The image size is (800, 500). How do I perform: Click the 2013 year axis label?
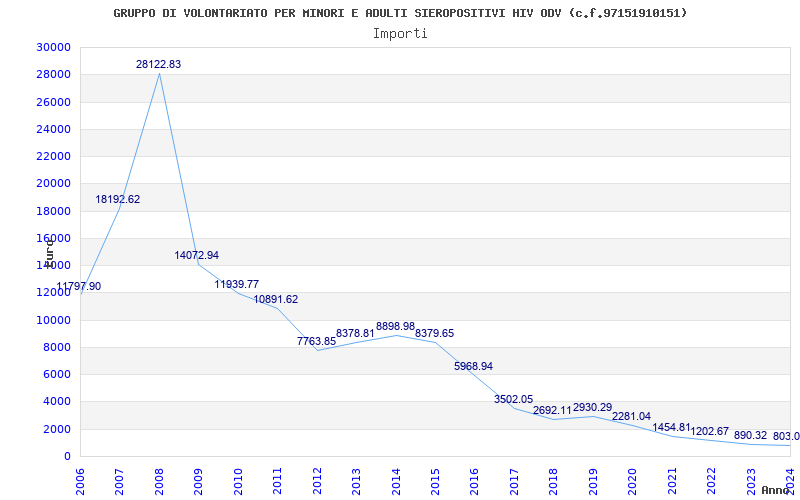tap(356, 481)
